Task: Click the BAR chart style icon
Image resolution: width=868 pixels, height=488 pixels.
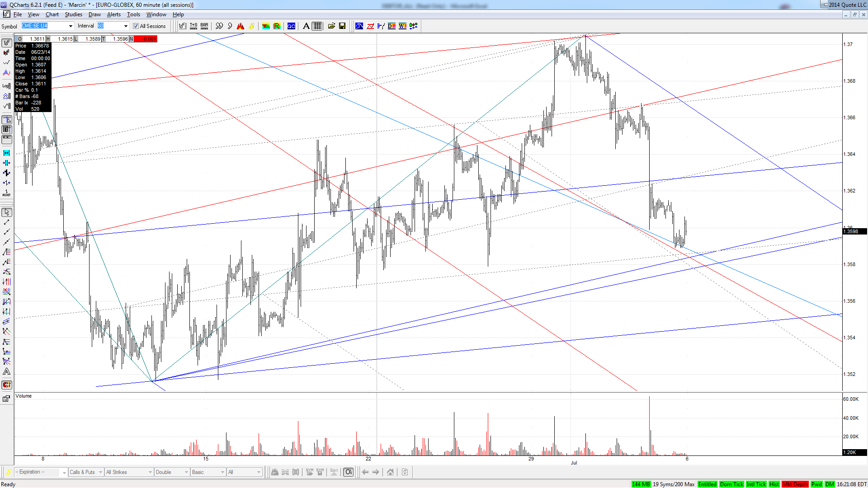Action: tap(204, 26)
